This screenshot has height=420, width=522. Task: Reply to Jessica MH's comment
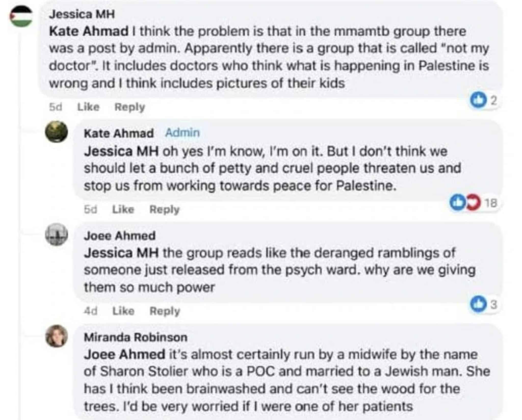point(129,107)
